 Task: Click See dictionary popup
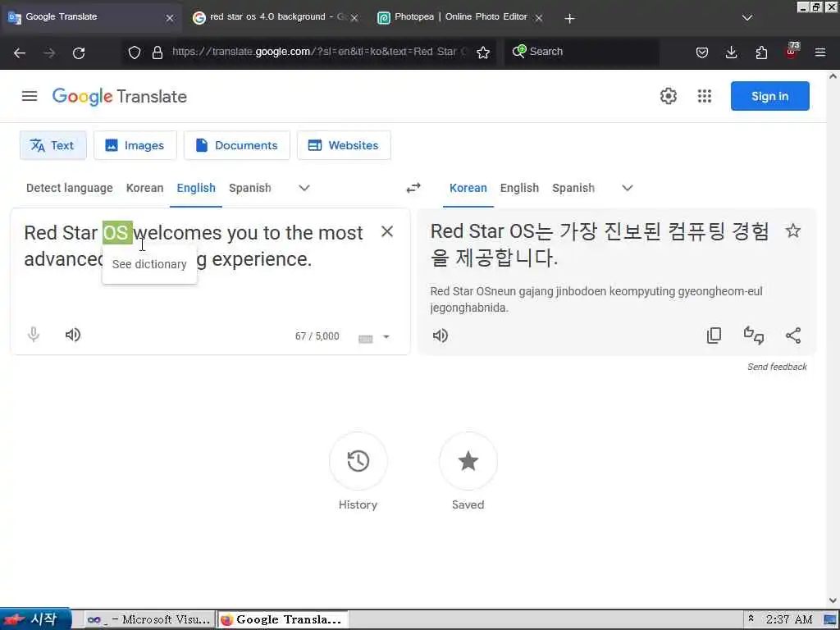click(149, 264)
